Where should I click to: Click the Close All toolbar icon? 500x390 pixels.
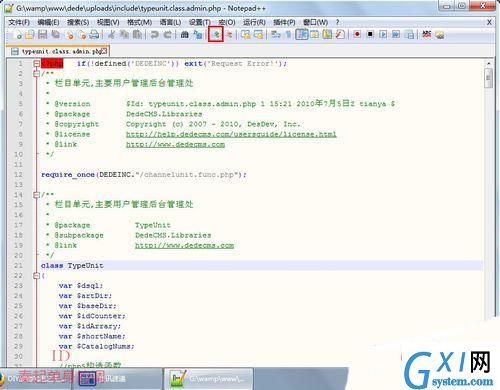click(x=82, y=35)
